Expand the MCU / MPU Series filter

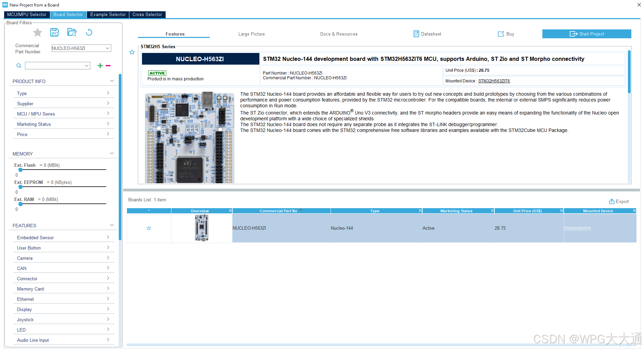[108, 113]
